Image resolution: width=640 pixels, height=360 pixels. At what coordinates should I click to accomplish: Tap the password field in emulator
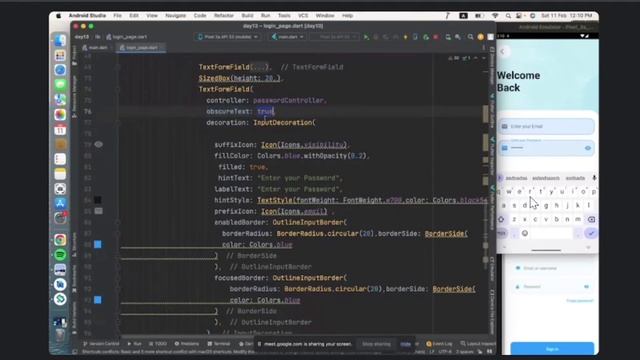[x=547, y=148]
